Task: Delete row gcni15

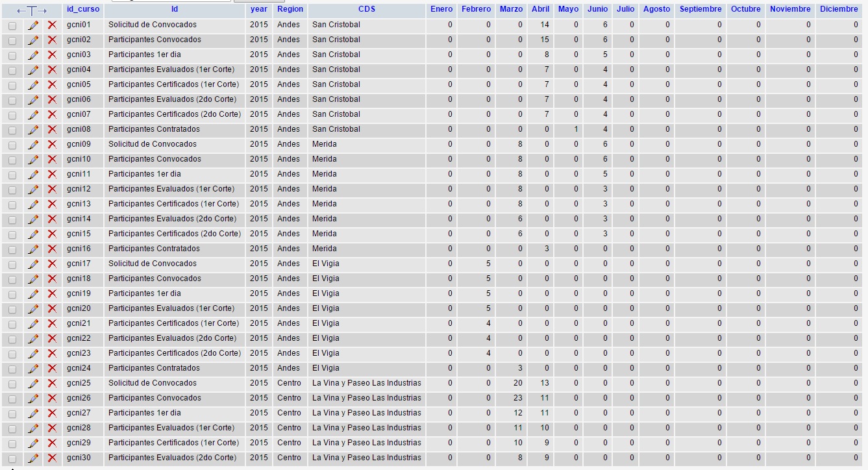Action: (x=53, y=234)
